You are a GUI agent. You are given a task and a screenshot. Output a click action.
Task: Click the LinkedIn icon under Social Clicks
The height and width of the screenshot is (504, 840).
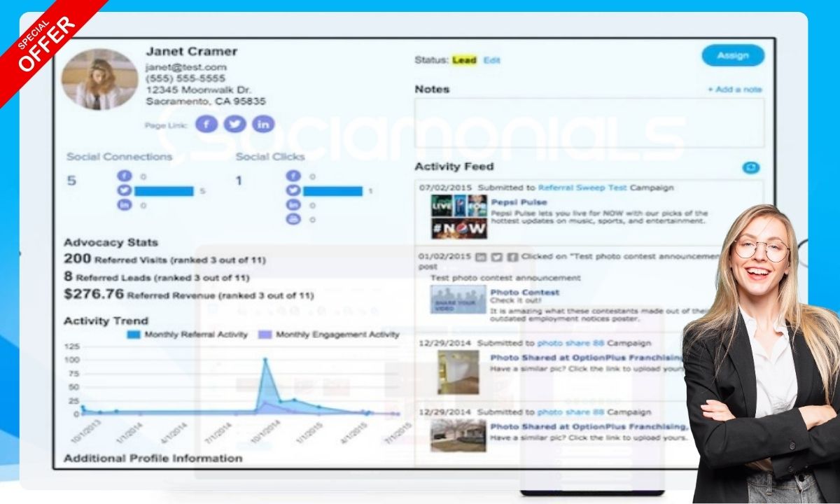click(293, 205)
